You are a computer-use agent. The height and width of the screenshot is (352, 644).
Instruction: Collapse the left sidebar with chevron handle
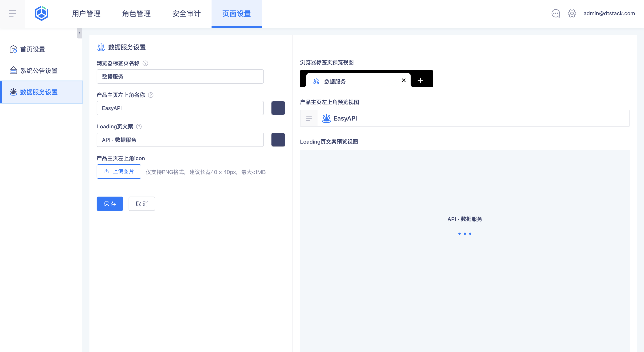click(80, 33)
